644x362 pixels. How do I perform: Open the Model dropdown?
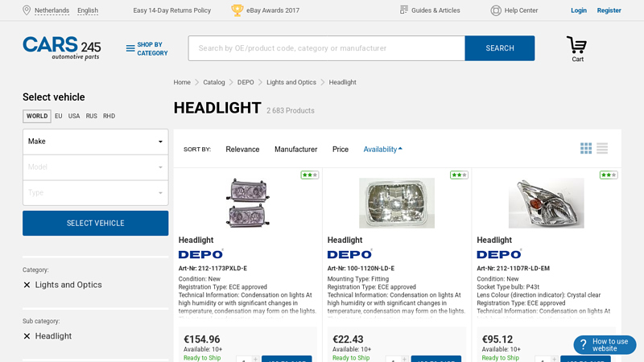(x=95, y=167)
